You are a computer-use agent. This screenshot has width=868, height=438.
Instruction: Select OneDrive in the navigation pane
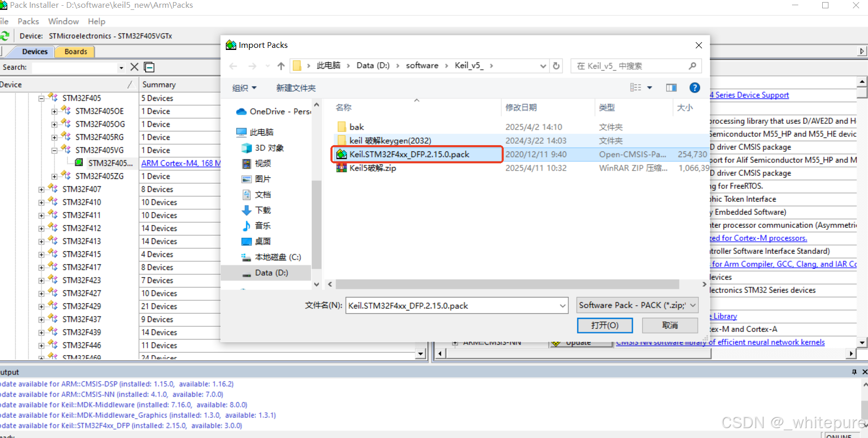pos(273,111)
